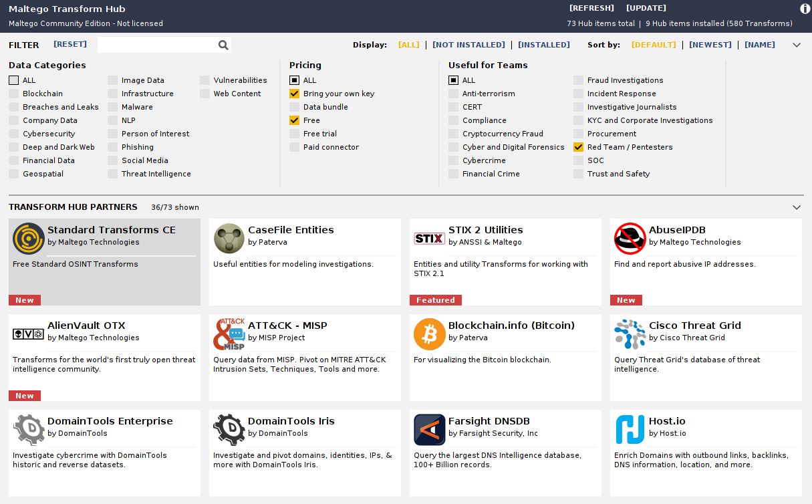Sort hub items by Newest
Viewport: 812px width, 504px height.
click(710, 45)
